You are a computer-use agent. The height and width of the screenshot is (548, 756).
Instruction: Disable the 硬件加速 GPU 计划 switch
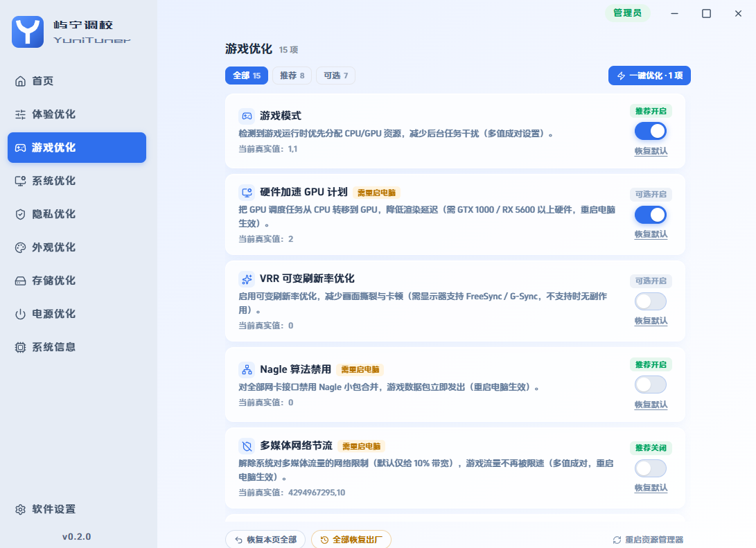[x=651, y=215]
